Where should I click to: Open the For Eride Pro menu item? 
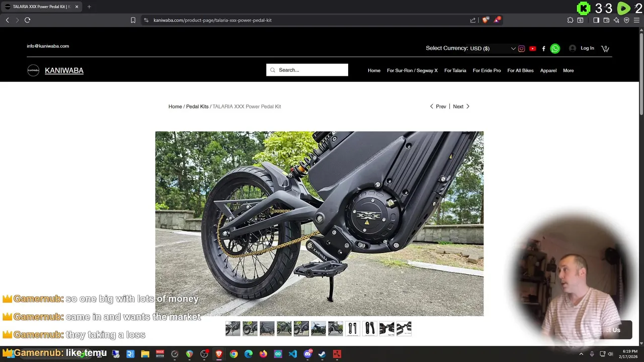point(487,70)
